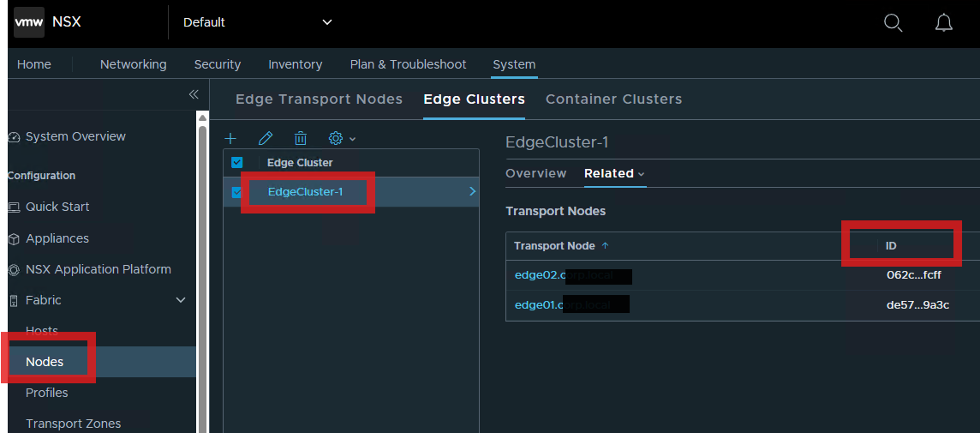Viewport: 980px width, 433px height.
Task: Click the ID value 062c...fcff
Action: (914, 274)
